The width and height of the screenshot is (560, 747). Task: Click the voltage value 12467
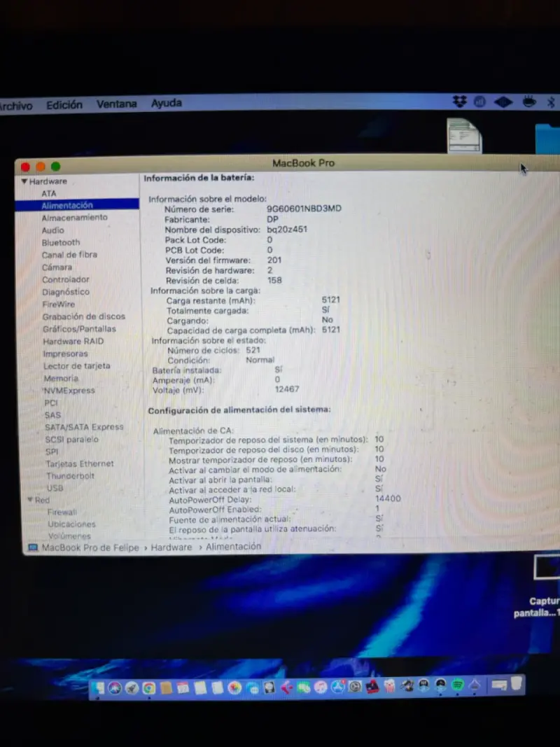click(287, 389)
